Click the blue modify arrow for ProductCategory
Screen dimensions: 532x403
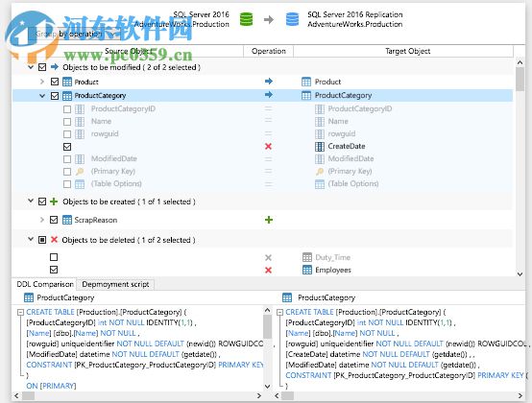click(x=268, y=95)
